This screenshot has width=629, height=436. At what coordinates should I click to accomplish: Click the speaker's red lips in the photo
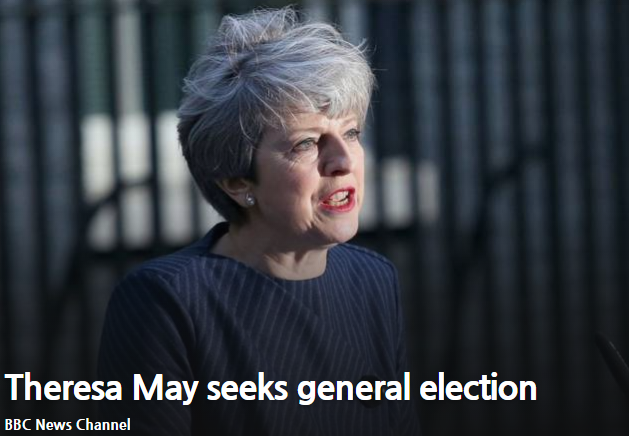click(338, 199)
